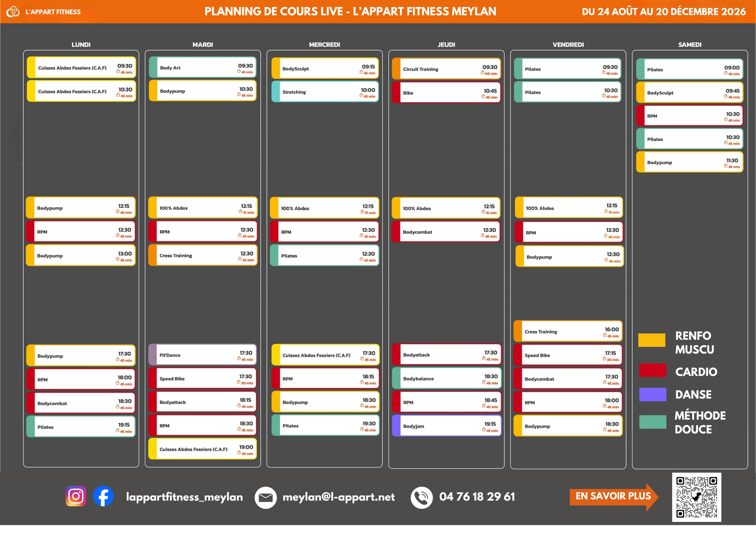Select Lundi 18:30 Bodycombat class
This screenshot has height=534, width=756.
point(81,403)
